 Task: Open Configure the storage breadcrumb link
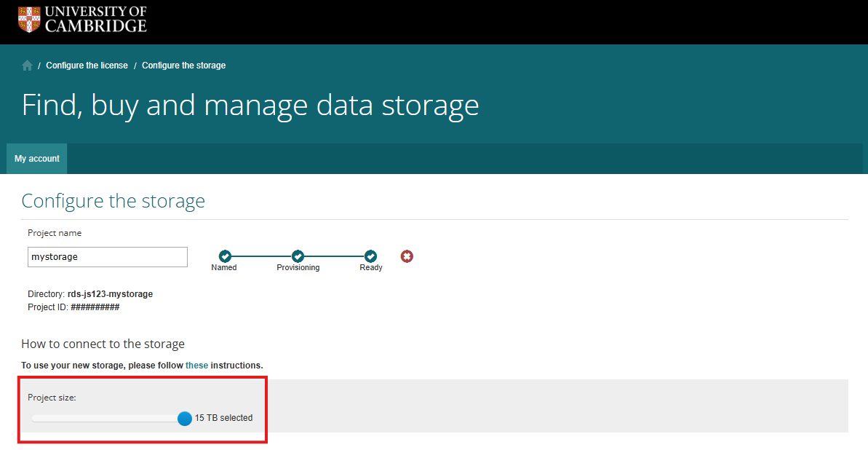184,66
